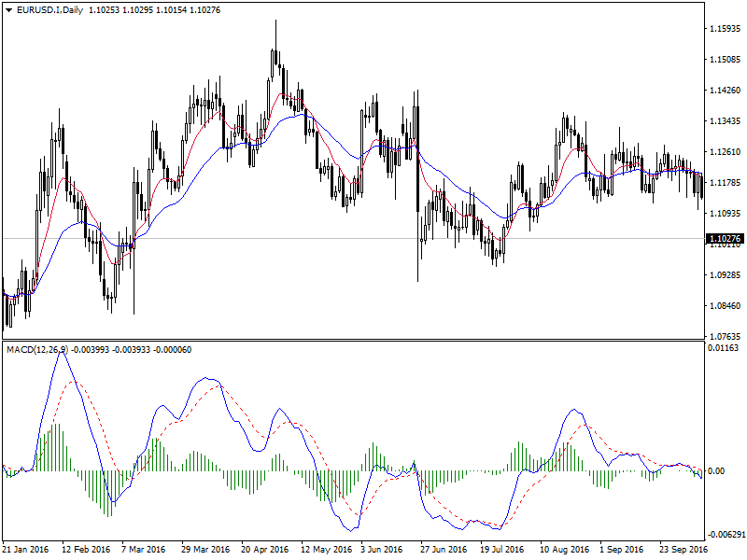Click the 1.12610 price axis label
Image resolution: width=747 pixels, height=560 pixels.
[x=726, y=152]
